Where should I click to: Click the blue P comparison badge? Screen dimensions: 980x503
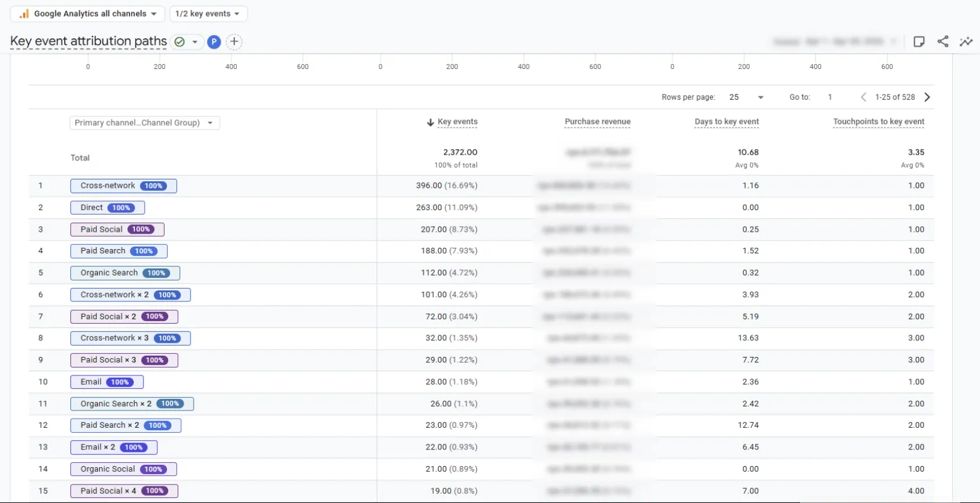coord(214,42)
